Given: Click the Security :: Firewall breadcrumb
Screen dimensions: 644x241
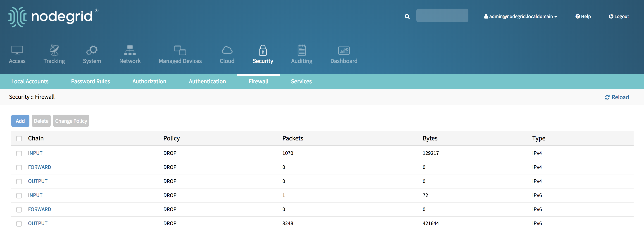Looking at the screenshot, I should [32, 96].
